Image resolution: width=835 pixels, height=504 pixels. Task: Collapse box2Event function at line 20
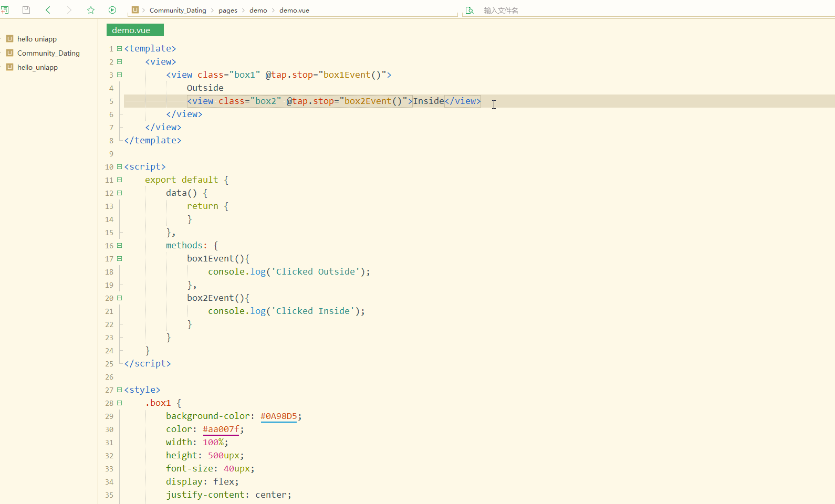pos(119,298)
